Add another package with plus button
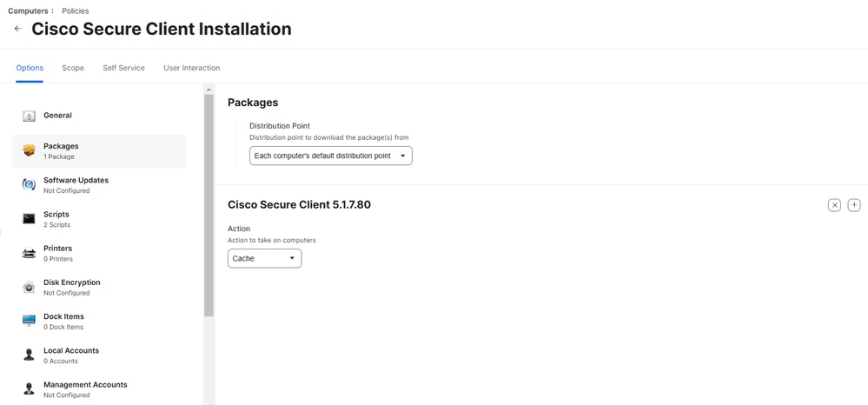Image resolution: width=868 pixels, height=405 pixels. point(854,205)
